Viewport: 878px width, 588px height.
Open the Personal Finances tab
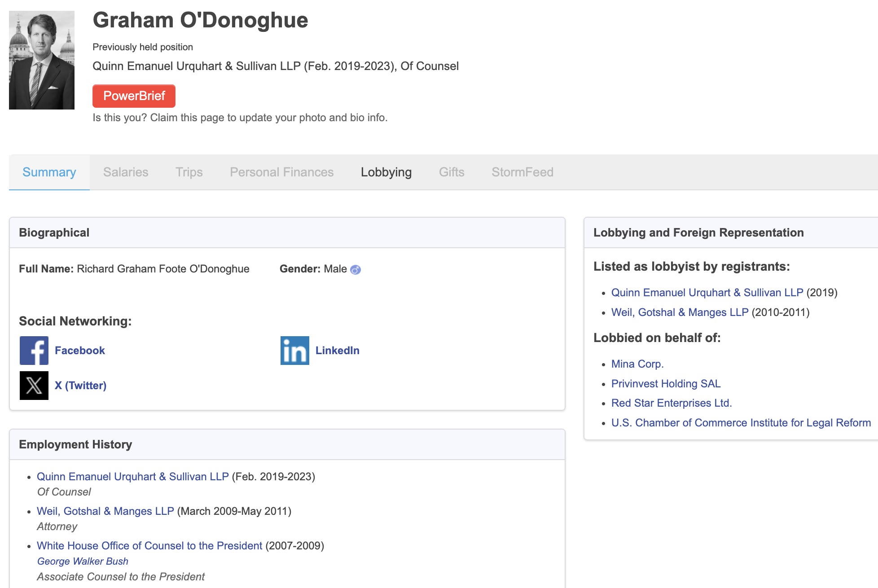282,172
